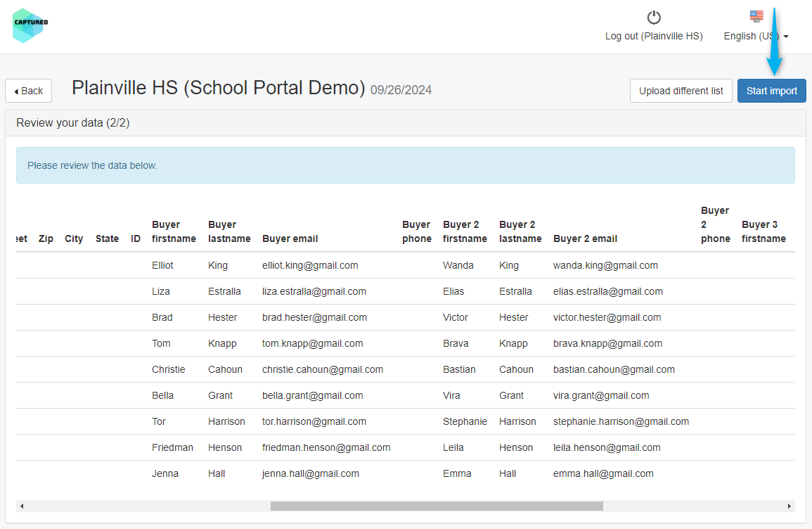
Task: Select brava.knapp@gmail.com cell
Action: point(607,343)
